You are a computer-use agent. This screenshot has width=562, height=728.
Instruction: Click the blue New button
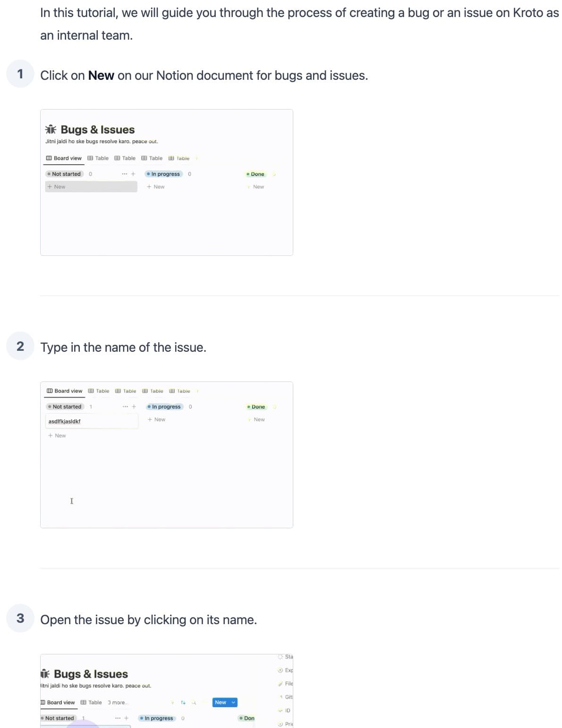[222, 702]
